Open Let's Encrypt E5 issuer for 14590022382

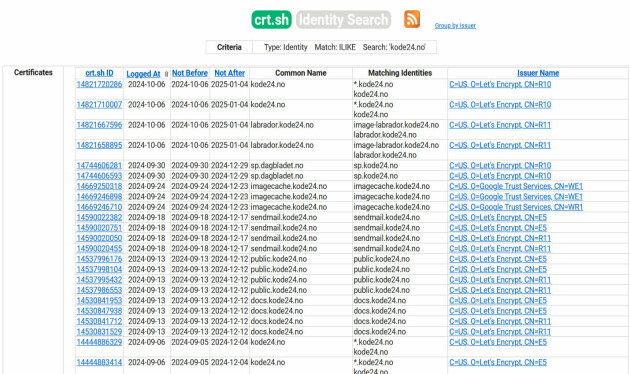click(x=498, y=217)
